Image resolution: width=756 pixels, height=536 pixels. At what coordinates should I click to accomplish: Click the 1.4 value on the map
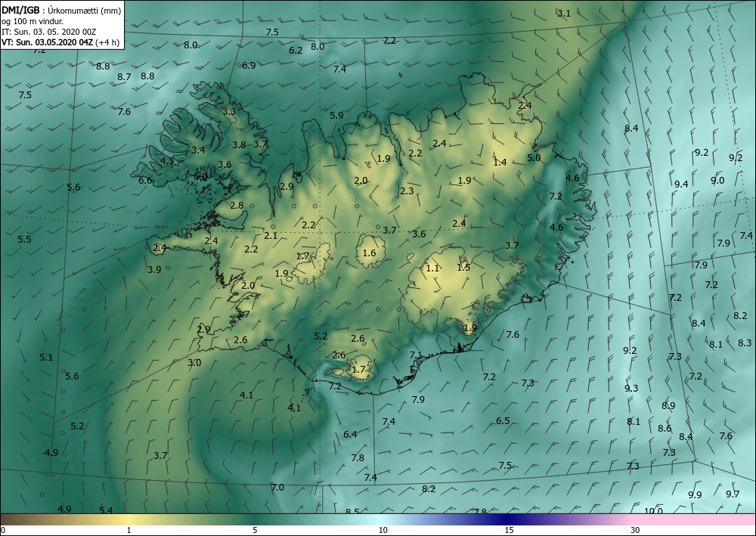[500, 162]
